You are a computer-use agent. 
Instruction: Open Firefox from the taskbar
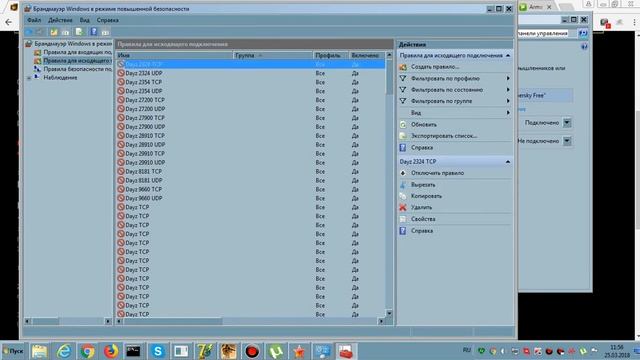click(111, 351)
